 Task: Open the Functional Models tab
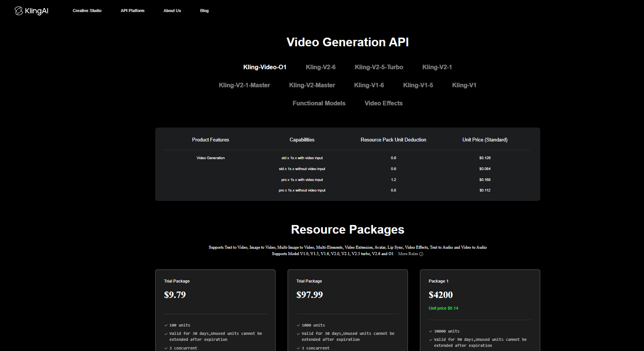click(319, 103)
